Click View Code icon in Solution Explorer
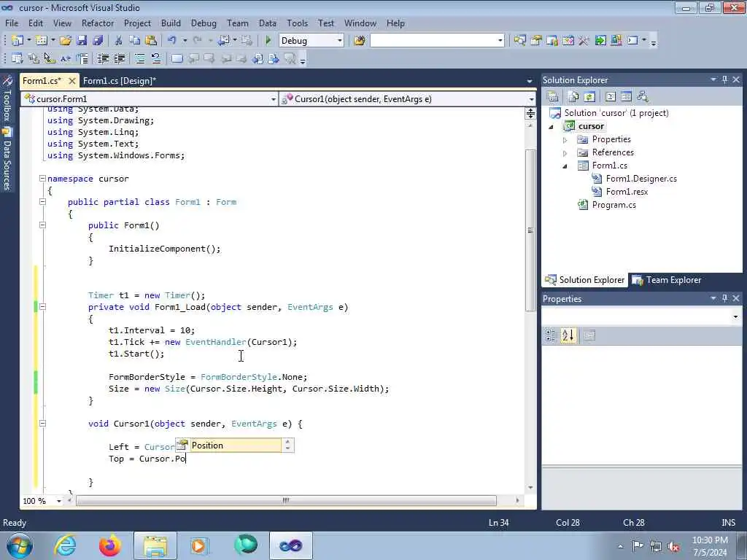 coord(611,97)
